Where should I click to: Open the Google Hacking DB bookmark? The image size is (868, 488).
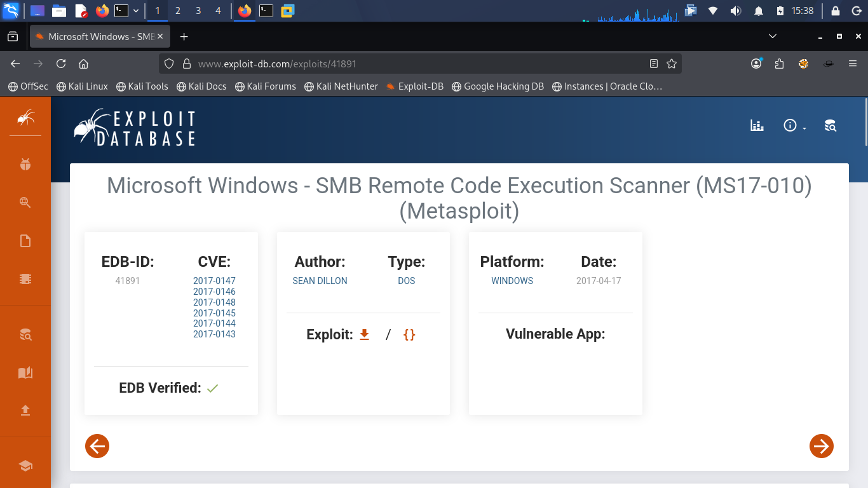coord(498,86)
